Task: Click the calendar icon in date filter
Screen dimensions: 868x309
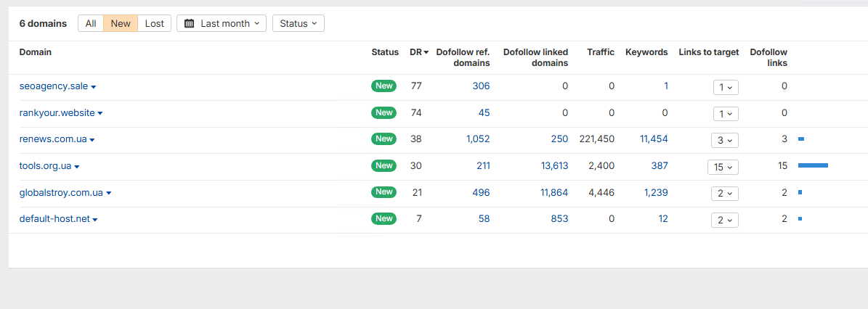Action: 189,23
